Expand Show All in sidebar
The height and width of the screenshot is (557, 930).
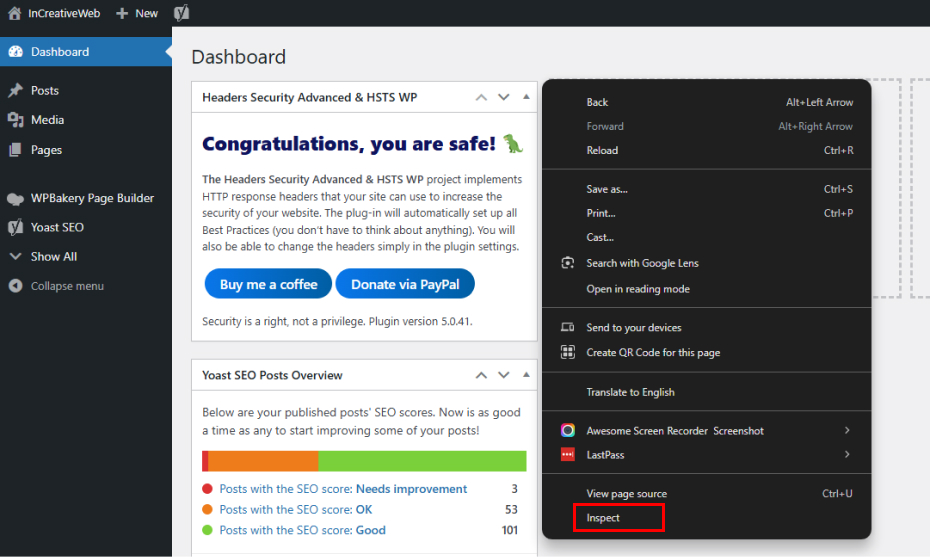pyautogui.click(x=53, y=257)
